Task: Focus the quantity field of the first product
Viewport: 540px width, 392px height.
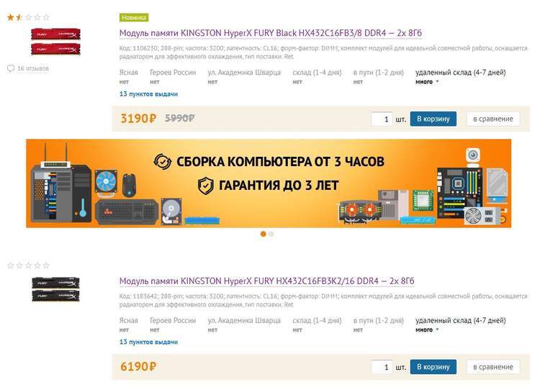Action: tap(382, 119)
